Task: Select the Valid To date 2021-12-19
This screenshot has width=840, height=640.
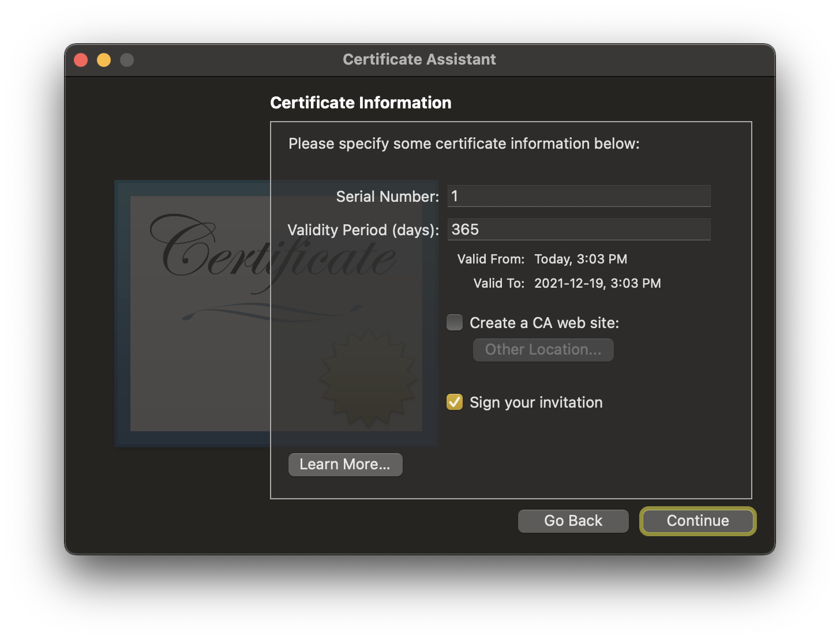Action: pyautogui.click(x=597, y=283)
